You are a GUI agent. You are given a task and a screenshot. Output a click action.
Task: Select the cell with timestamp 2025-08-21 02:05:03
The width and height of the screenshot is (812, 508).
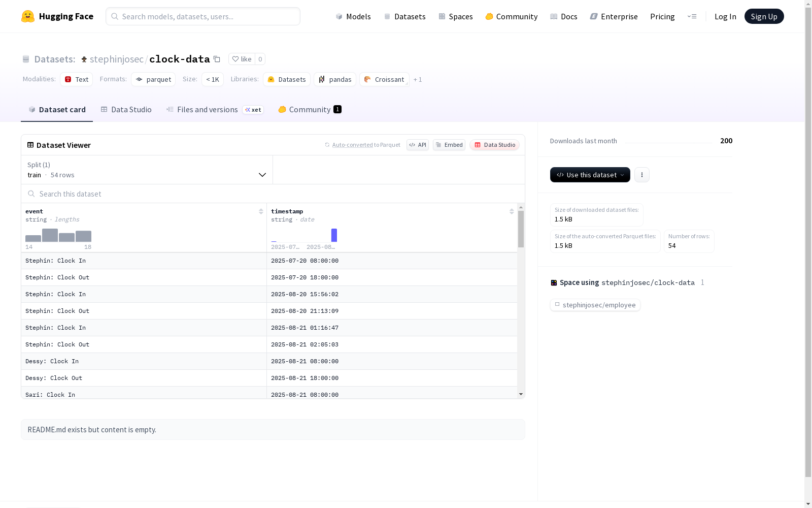[x=392, y=344]
